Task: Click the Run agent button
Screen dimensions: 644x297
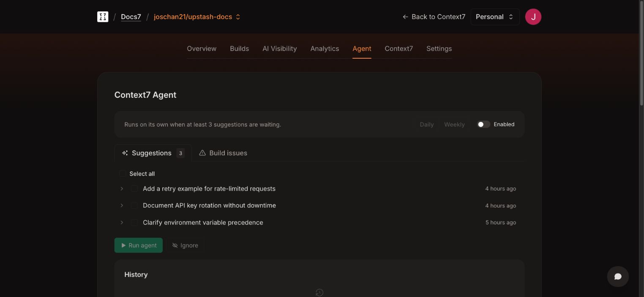Action: point(139,246)
